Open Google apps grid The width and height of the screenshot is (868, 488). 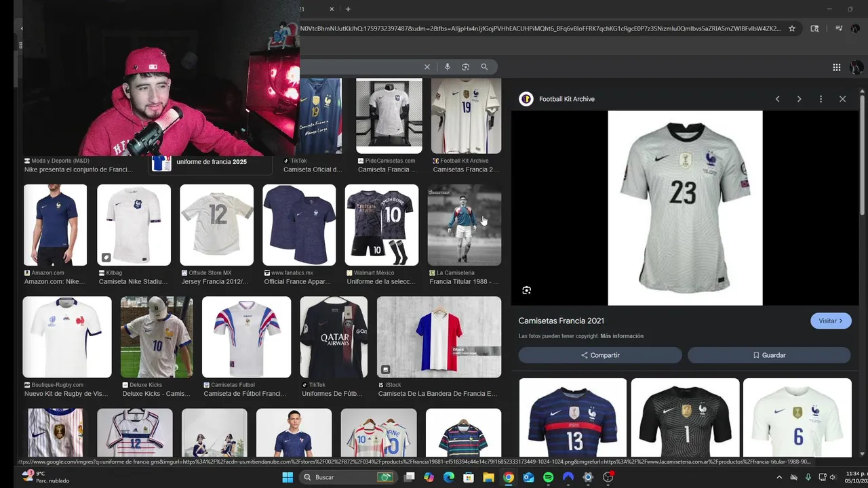tap(837, 67)
